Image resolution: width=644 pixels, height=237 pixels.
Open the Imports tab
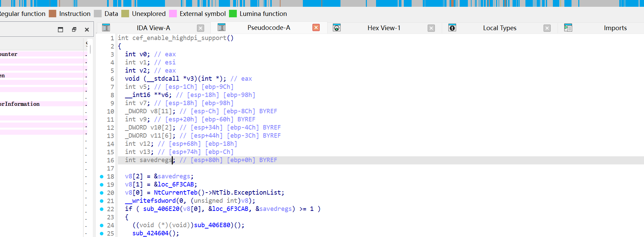615,28
